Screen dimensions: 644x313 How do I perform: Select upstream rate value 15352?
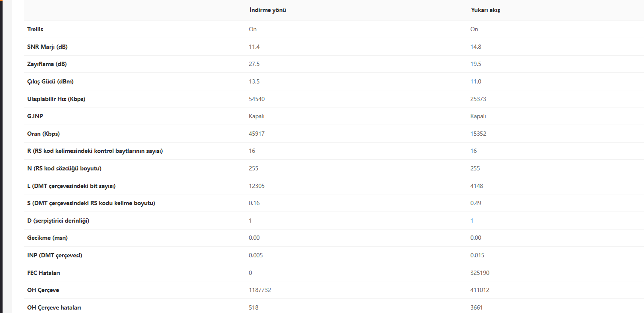pos(478,134)
